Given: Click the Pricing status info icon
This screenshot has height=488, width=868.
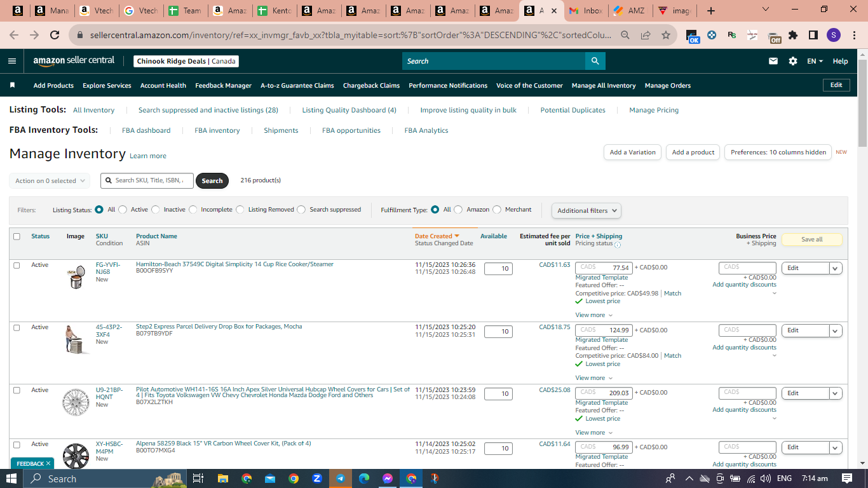Looking at the screenshot, I should tap(618, 245).
